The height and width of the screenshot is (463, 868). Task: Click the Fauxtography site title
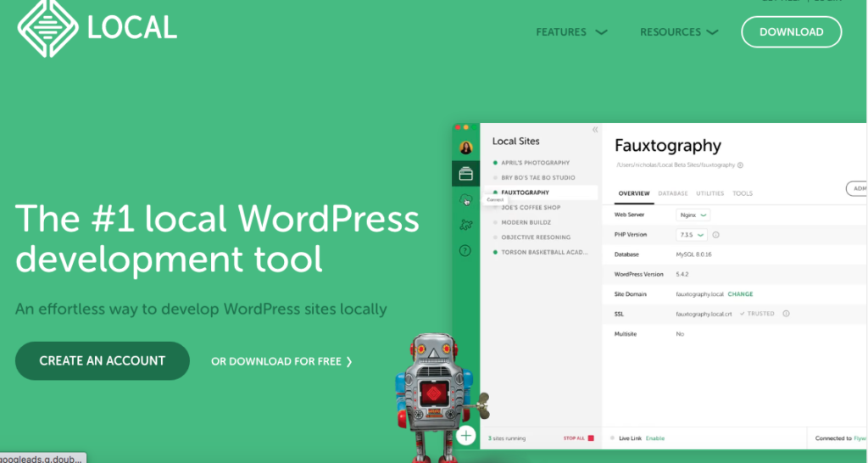[668, 146]
